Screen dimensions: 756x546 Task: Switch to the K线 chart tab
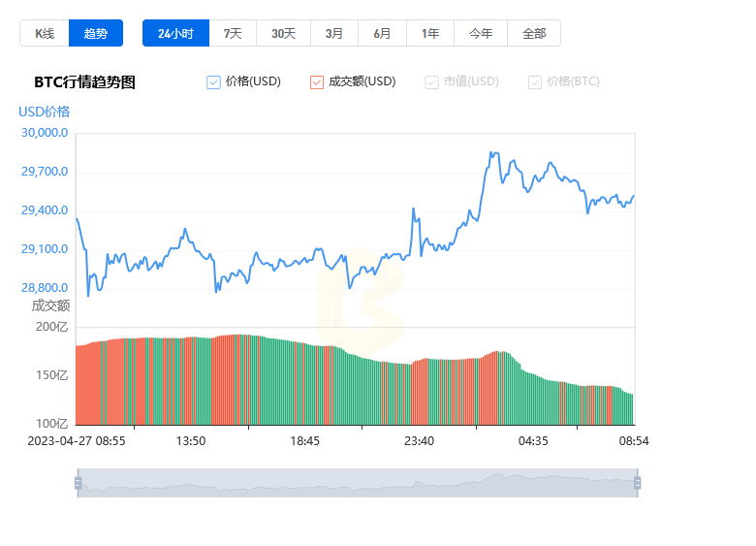[x=45, y=33]
